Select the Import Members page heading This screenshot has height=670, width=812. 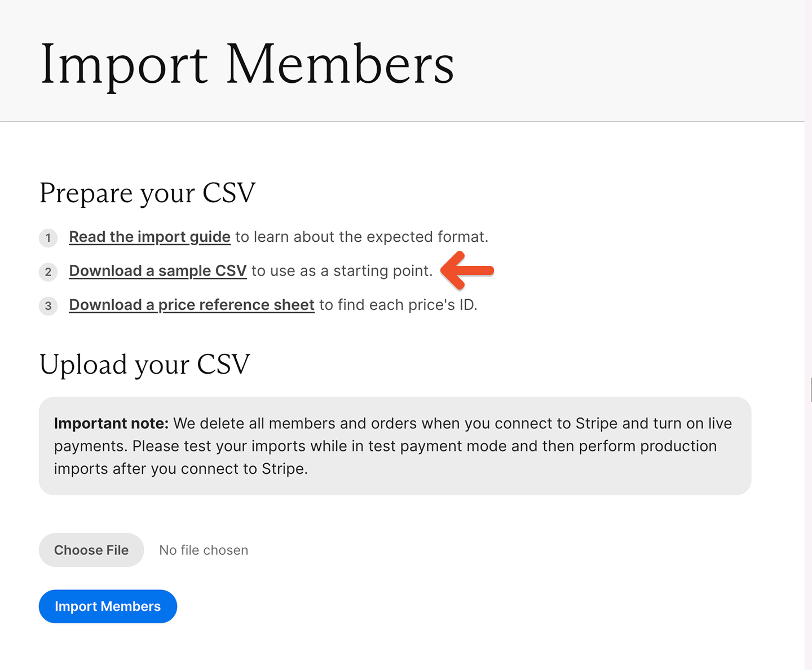click(x=247, y=64)
